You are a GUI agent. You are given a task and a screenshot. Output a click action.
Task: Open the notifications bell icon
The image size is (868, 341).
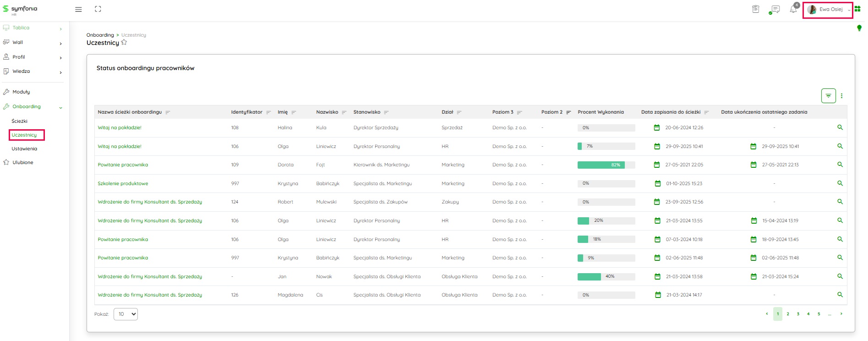(x=793, y=9)
